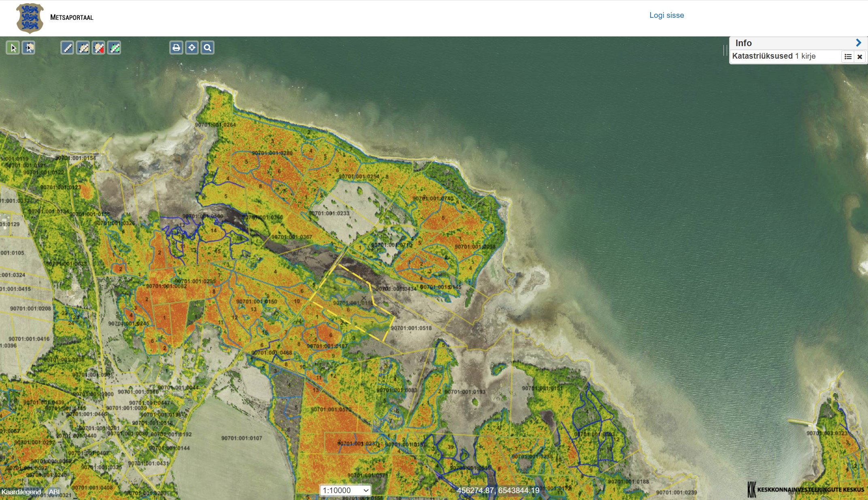Click the printer icon to print map

point(176,48)
